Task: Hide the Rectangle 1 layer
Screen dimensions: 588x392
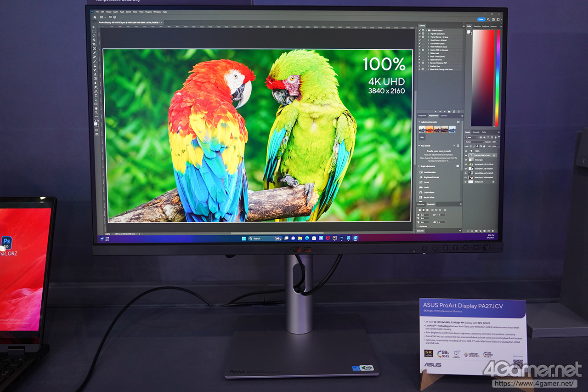Action: (x=466, y=159)
